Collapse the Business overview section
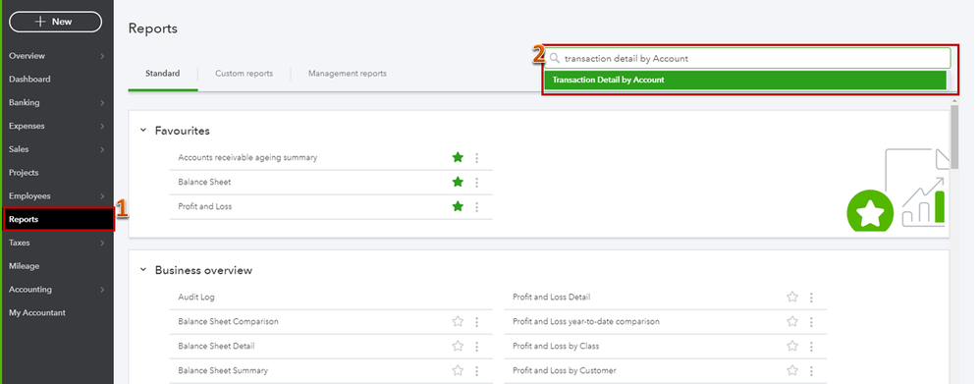980x384 pixels. click(x=143, y=270)
